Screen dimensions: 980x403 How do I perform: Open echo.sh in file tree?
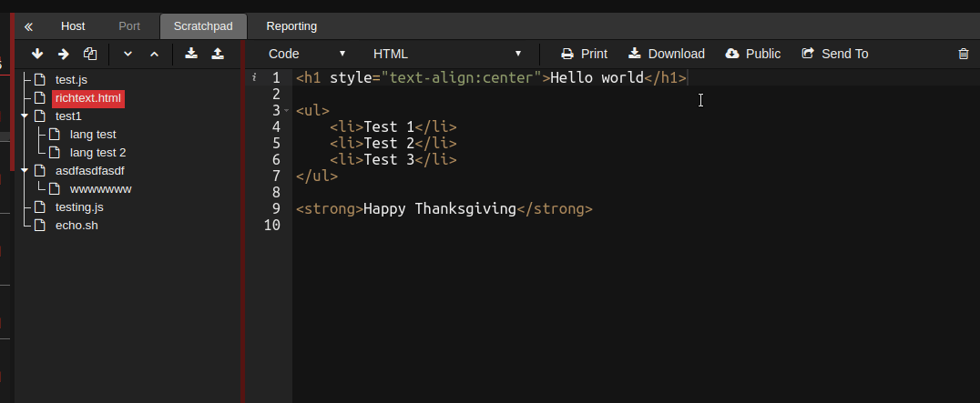point(77,226)
